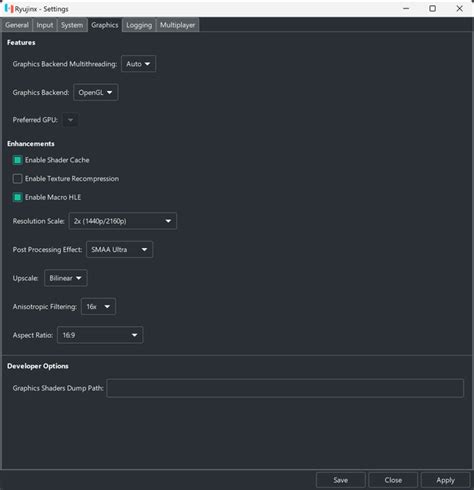Apply the settings changes
The height and width of the screenshot is (490, 474).
(x=445, y=480)
